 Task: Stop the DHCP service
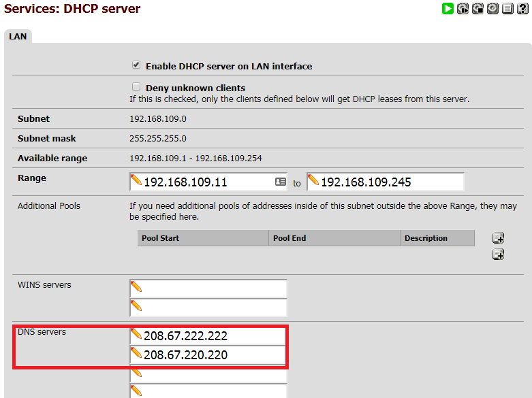(x=478, y=9)
